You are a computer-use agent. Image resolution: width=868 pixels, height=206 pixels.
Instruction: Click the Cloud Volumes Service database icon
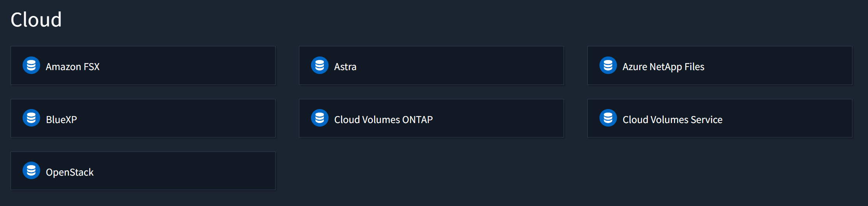pos(608,118)
